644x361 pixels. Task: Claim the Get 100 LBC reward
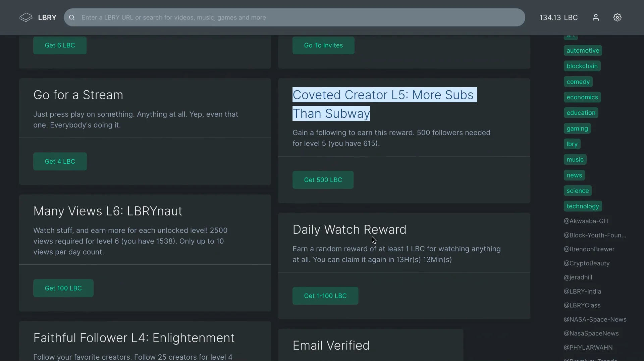[x=63, y=288]
